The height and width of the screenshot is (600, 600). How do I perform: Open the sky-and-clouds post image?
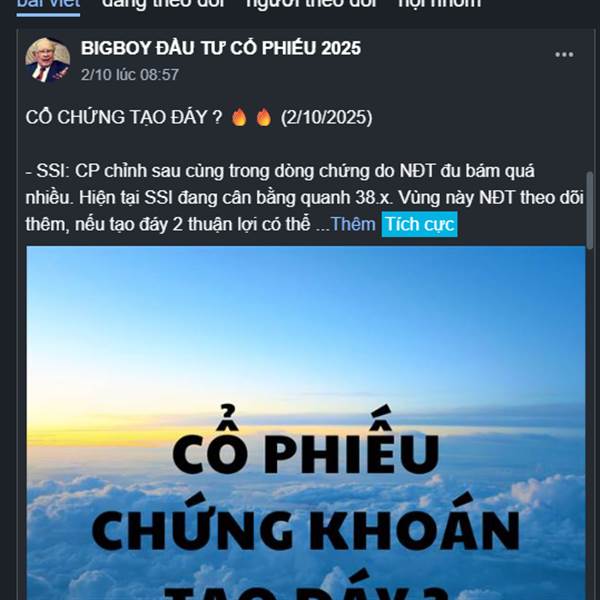pos(306,423)
